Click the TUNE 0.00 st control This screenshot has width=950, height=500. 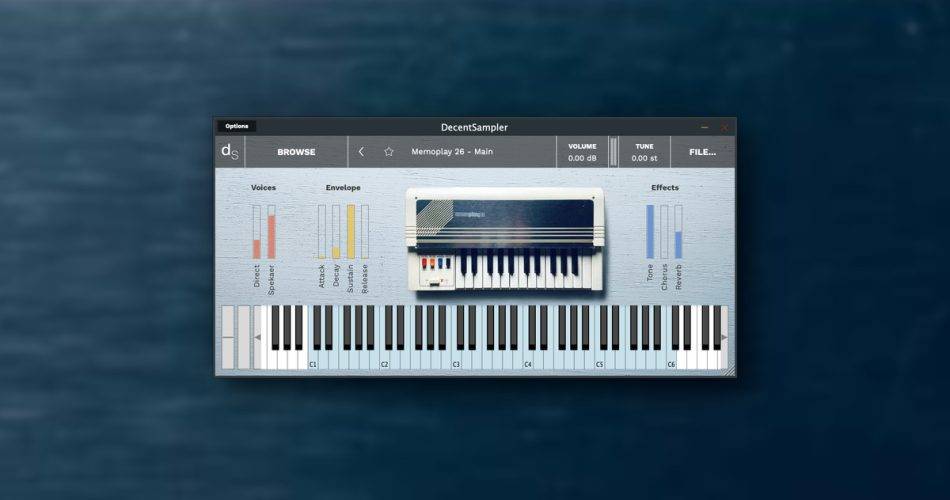pyautogui.click(x=644, y=152)
